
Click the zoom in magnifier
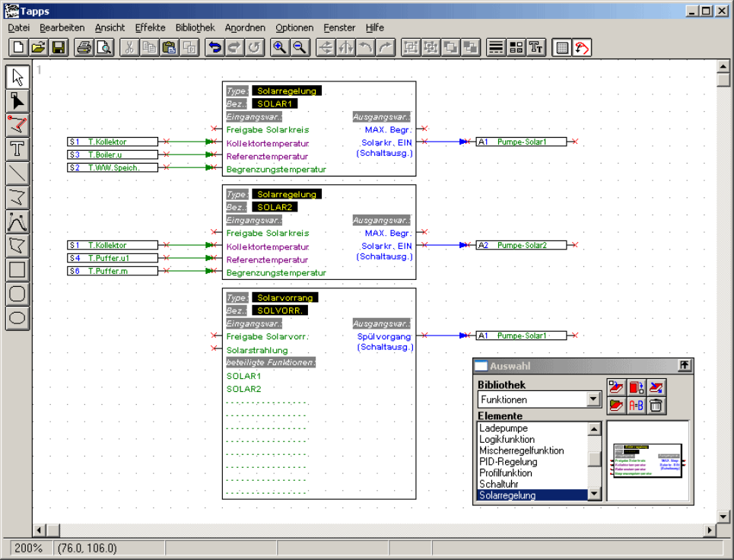[x=280, y=47]
